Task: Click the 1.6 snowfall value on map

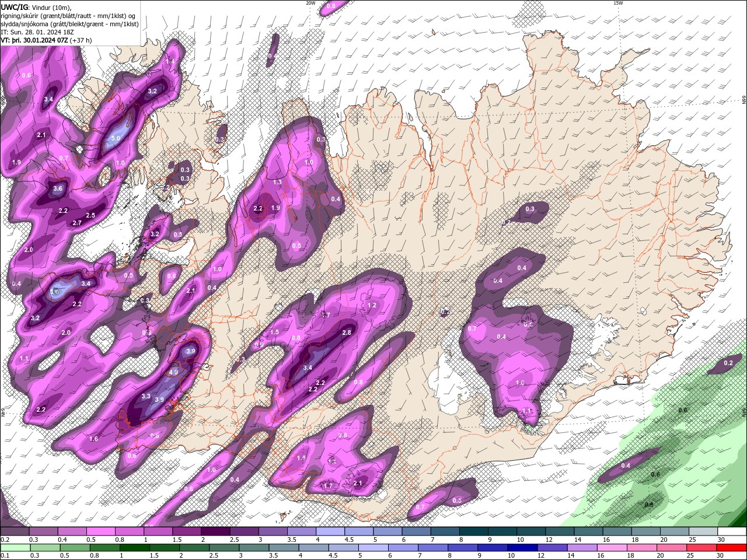Action: [x=93, y=439]
